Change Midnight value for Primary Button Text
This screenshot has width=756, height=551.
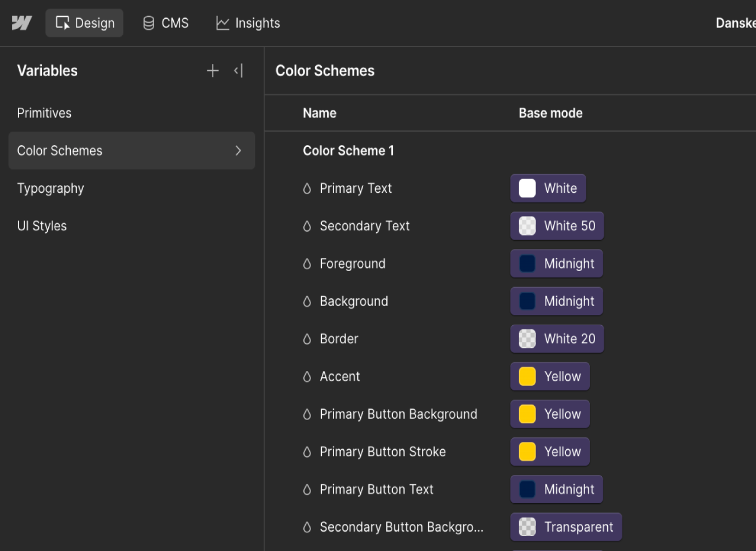point(557,490)
